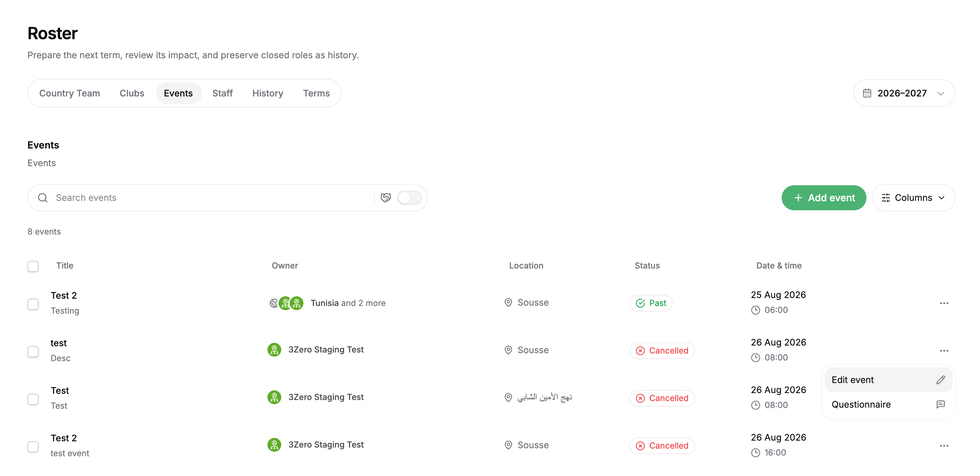Switch to the Clubs tab
The height and width of the screenshot is (476, 980).
[x=132, y=93]
